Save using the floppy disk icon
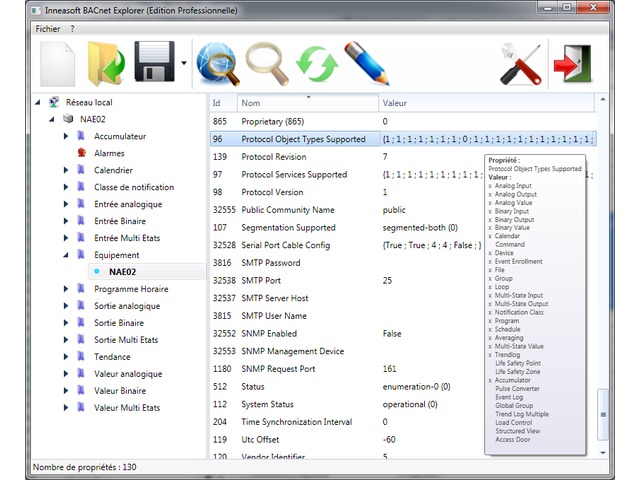The width and height of the screenshot is (640, 480). click(154, 65)
